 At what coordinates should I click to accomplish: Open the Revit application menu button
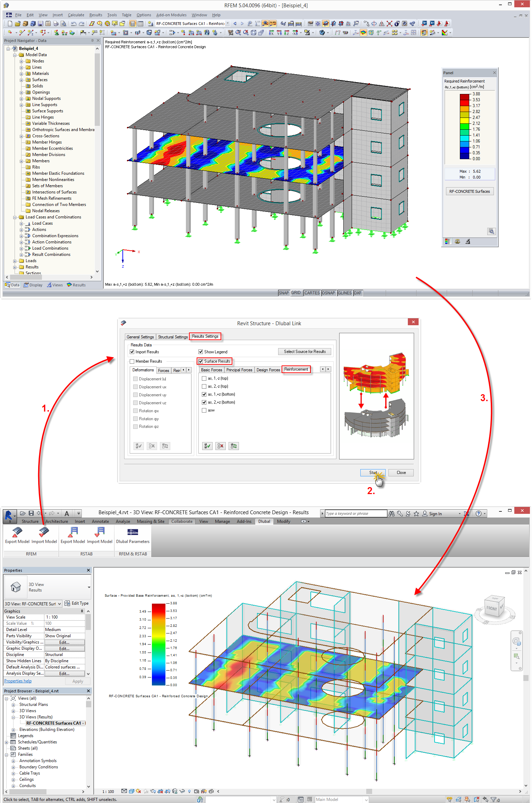pyautogui.click(x=9, y=516)
